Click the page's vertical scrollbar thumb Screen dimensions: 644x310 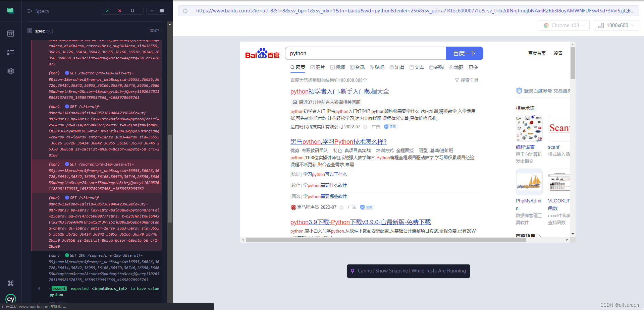coord(573,63)
